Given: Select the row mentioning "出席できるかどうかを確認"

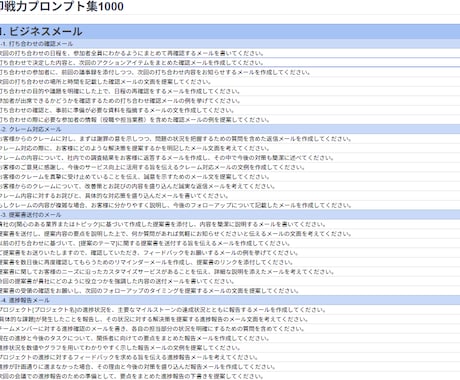Looking at the screenshot, I should pos(230,101).
